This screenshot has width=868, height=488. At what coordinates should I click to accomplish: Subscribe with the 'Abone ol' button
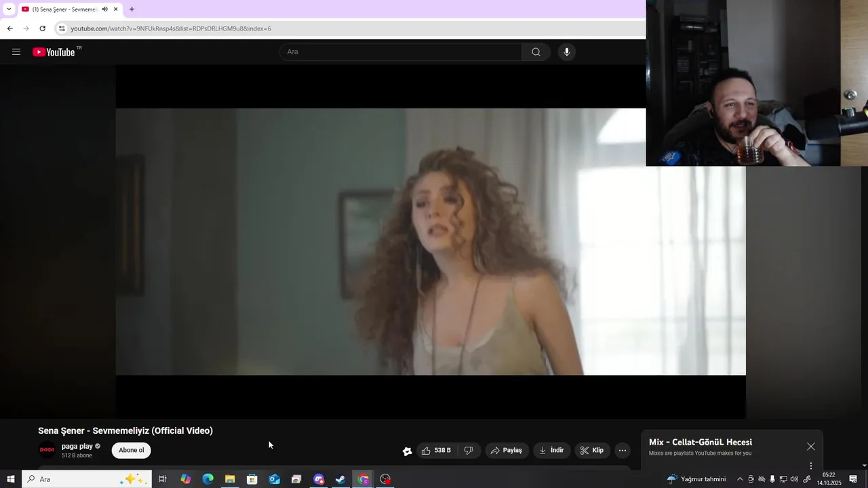[132, 450]
